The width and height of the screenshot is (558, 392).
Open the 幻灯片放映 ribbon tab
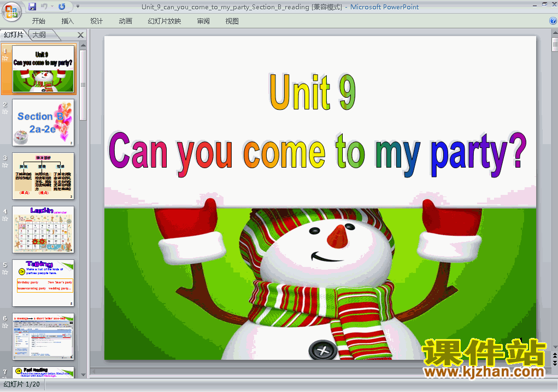164,21
